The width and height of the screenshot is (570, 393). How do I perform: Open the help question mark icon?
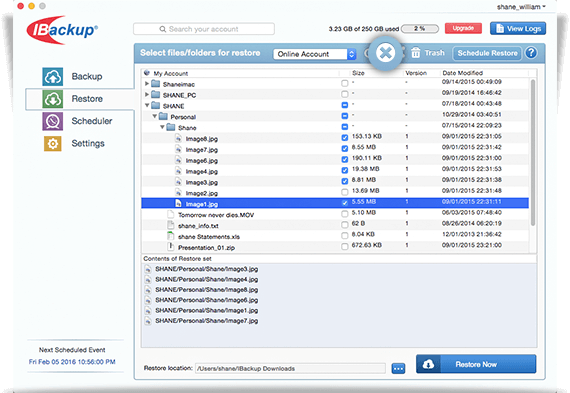[531, 53]
